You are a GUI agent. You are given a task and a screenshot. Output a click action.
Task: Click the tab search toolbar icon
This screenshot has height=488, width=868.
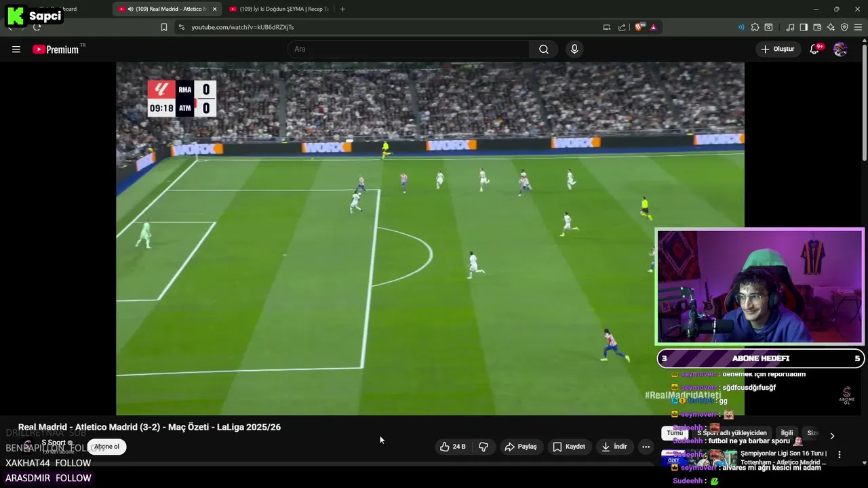(x=768, y=27)
